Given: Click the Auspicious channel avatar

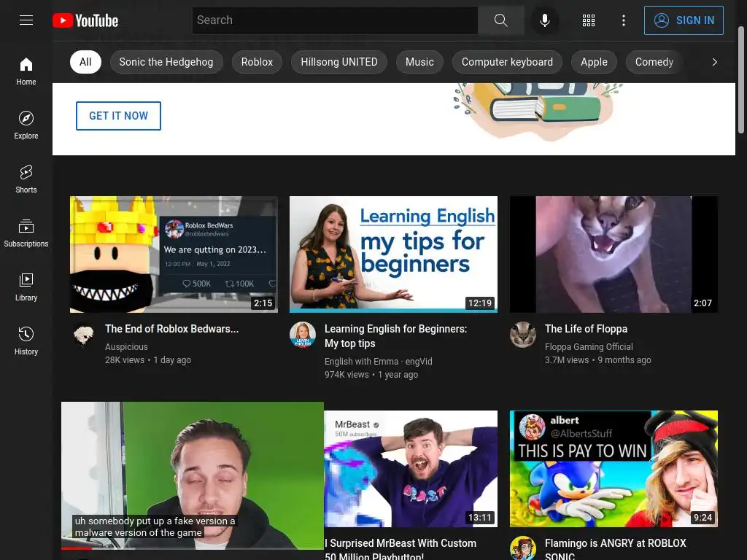Looking at the screenshot, I should [83, 335].
